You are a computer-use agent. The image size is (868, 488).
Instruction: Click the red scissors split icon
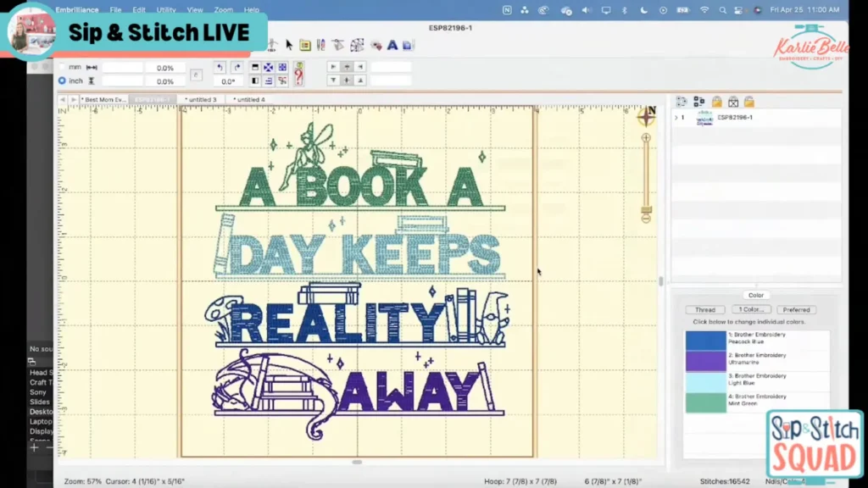click(282, 81)
